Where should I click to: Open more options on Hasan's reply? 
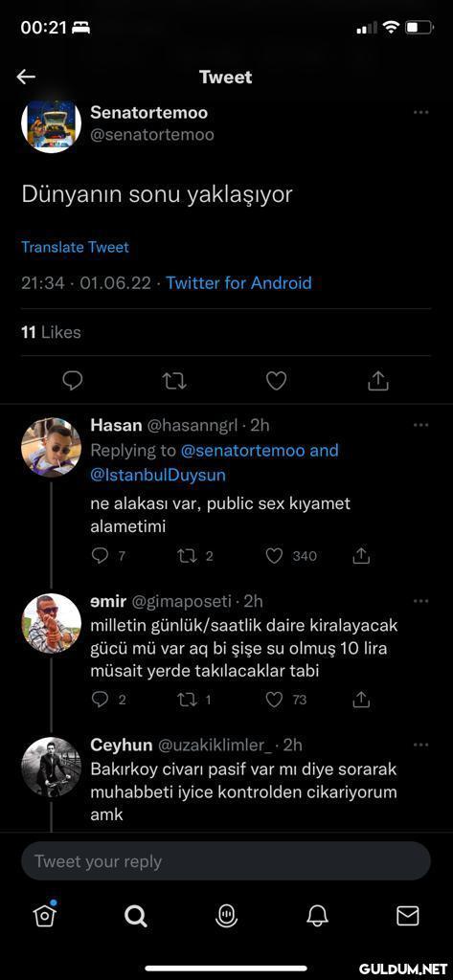click(421, 425)
